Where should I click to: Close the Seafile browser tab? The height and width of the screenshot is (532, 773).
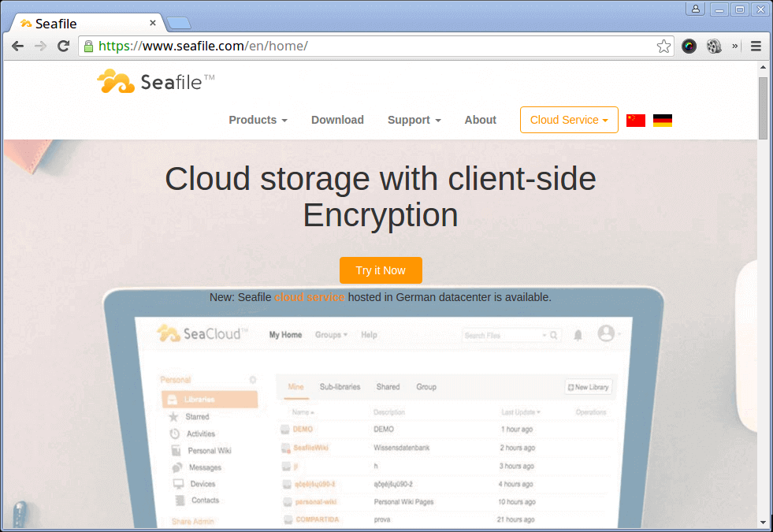152,23
